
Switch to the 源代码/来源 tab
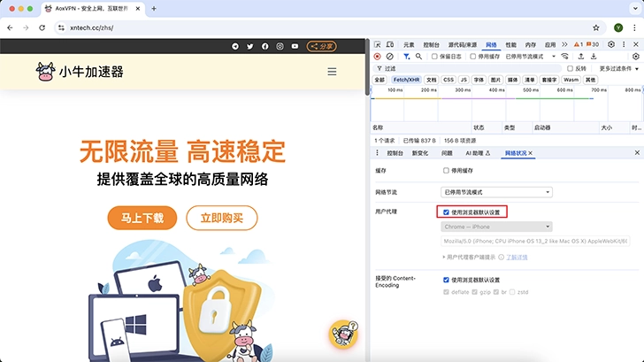point(463,45)
